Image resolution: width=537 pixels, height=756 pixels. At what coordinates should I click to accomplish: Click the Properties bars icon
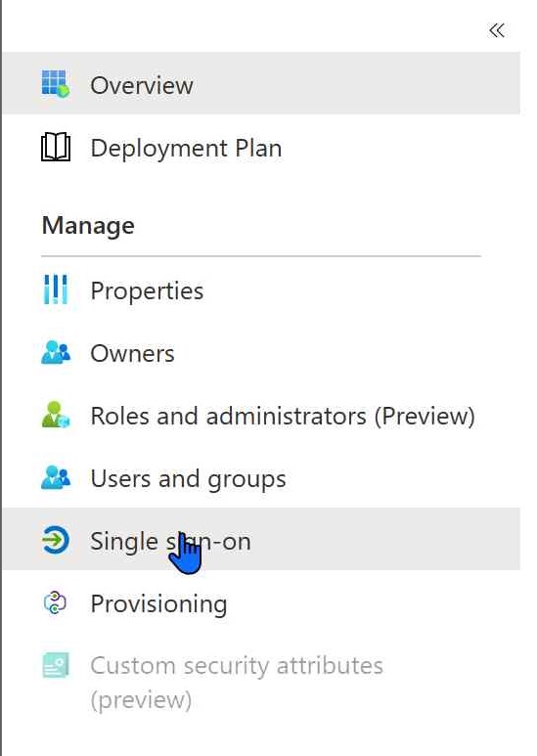[56, 289]
